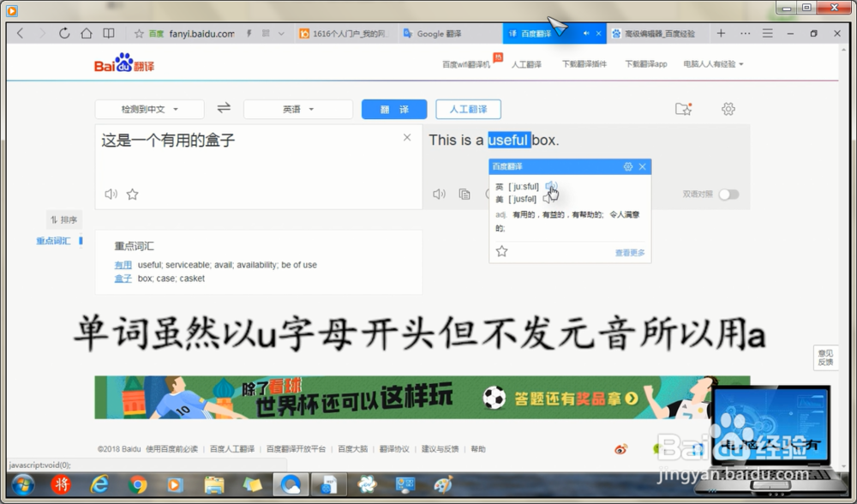Open the 盒子 vocabulary link
The height and width of the screenshot is (504, 857).
(123, 279)
